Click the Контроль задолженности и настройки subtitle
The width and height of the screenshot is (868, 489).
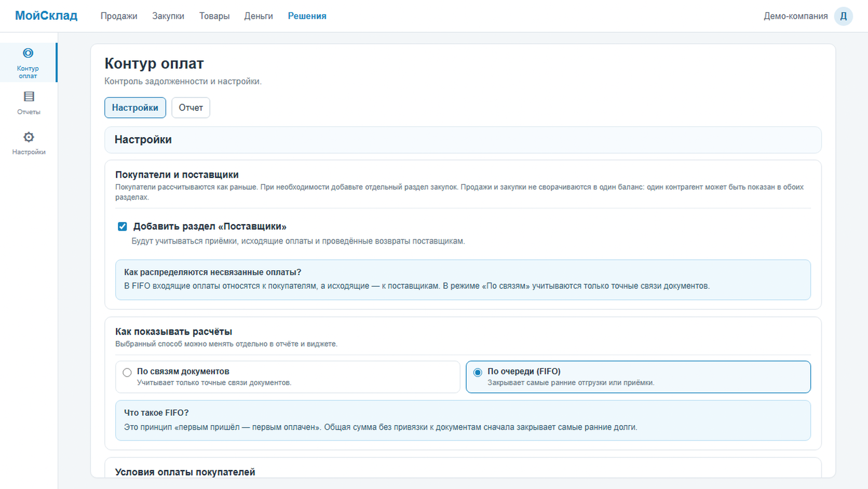183,81
